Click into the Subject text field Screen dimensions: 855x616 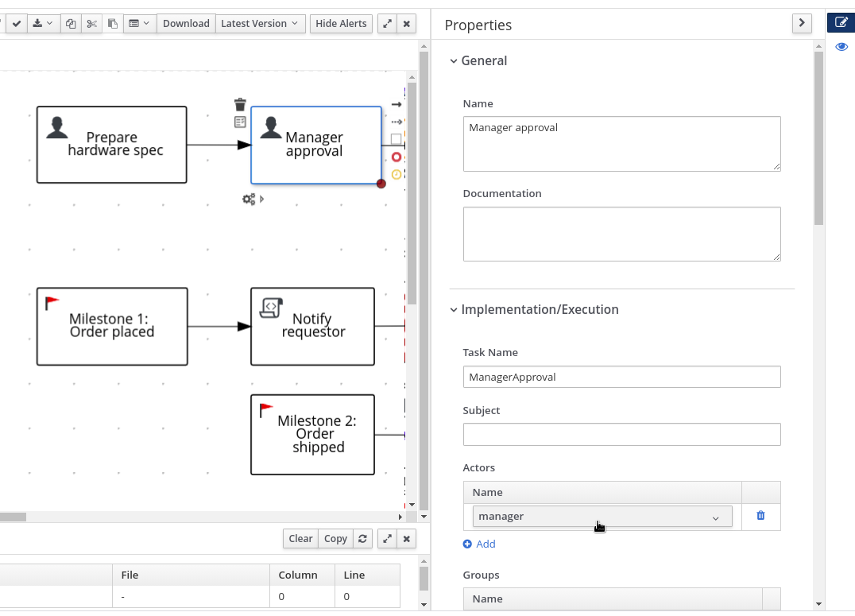[621, 435]
